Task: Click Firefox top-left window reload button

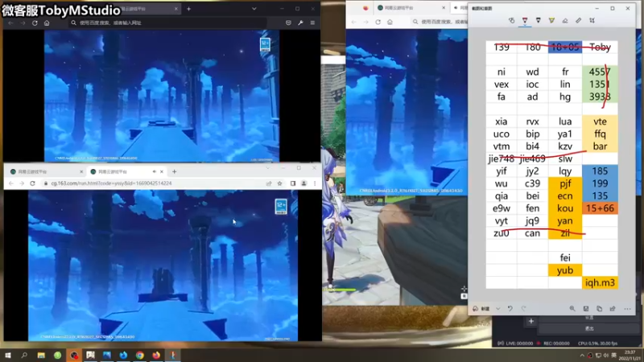Action: pos(35,23)
